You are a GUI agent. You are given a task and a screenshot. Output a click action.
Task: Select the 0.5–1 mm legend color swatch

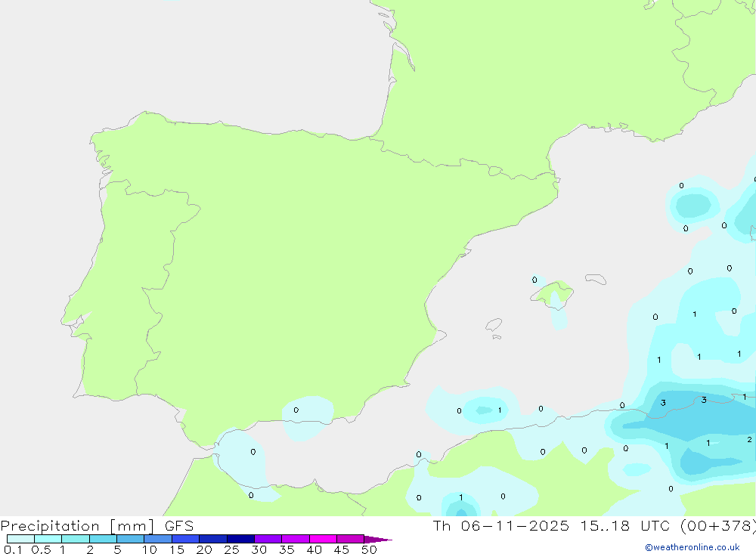pyautogui.click(x=48, y=539)
